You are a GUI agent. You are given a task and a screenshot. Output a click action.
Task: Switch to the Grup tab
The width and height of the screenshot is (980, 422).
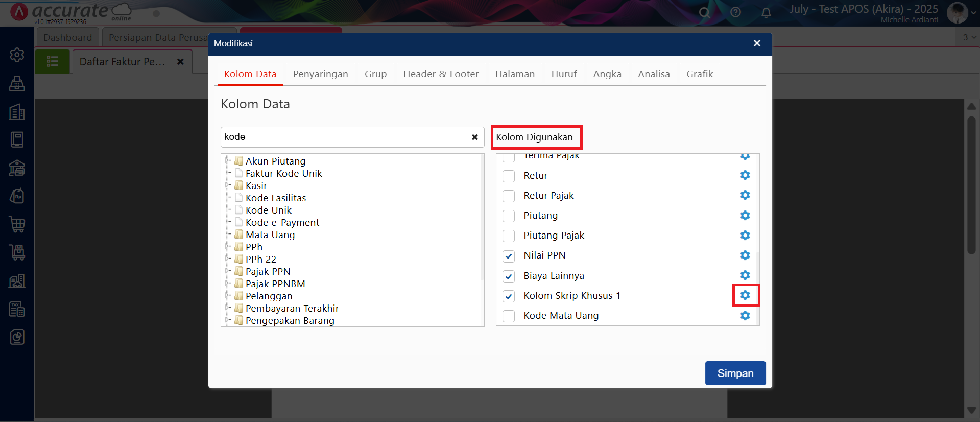375,74
